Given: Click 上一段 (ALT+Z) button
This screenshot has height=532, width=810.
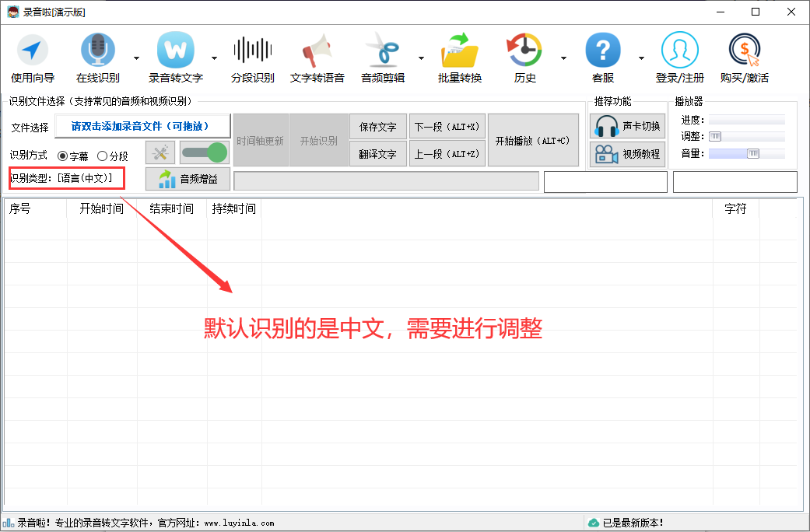Looking at the screenshot, I should coord(447,154).
